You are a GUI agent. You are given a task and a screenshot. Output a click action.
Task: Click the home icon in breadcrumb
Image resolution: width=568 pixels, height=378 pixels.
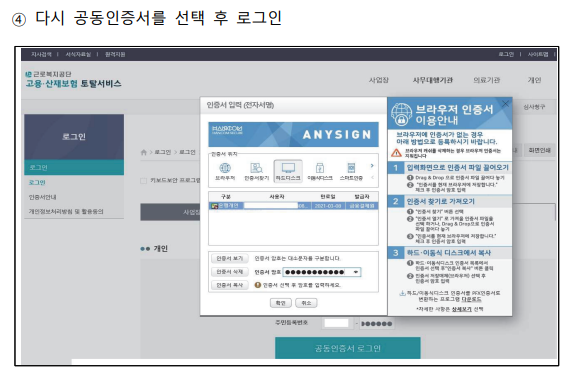click(144, 152)
